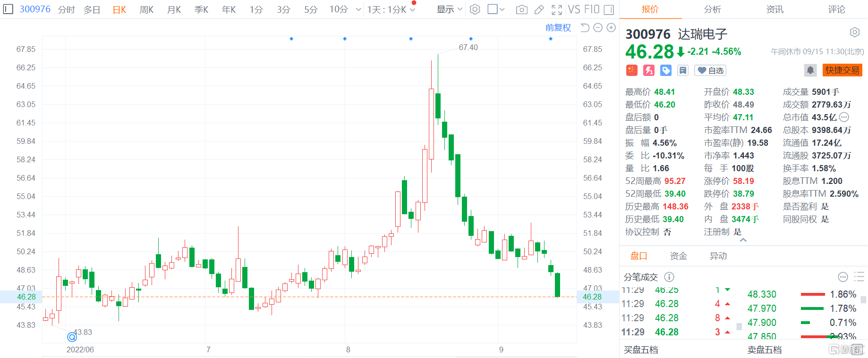The image size is (868, 358).
Task: Open the notes icon beside 自选
Action: (x=682, y=70)
